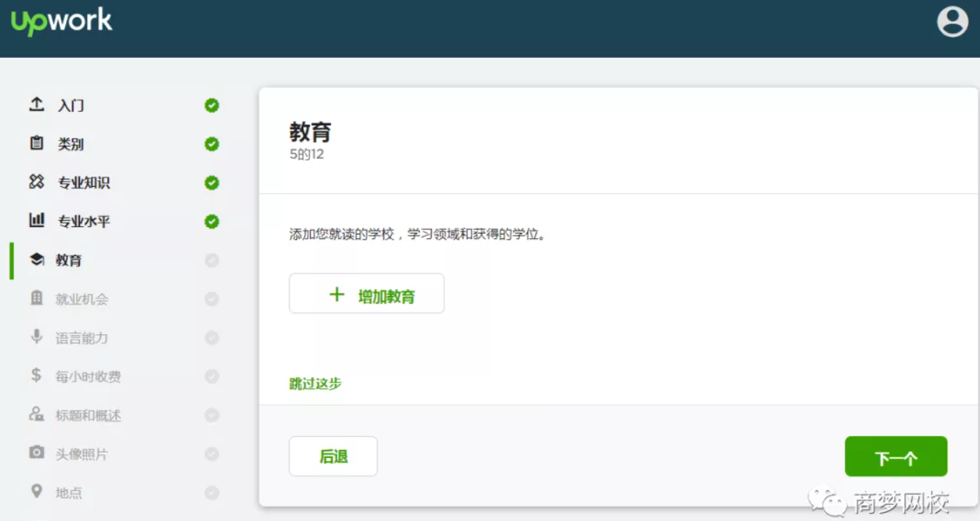Click the gray status circle next to 地点

[x=212, y=492]
